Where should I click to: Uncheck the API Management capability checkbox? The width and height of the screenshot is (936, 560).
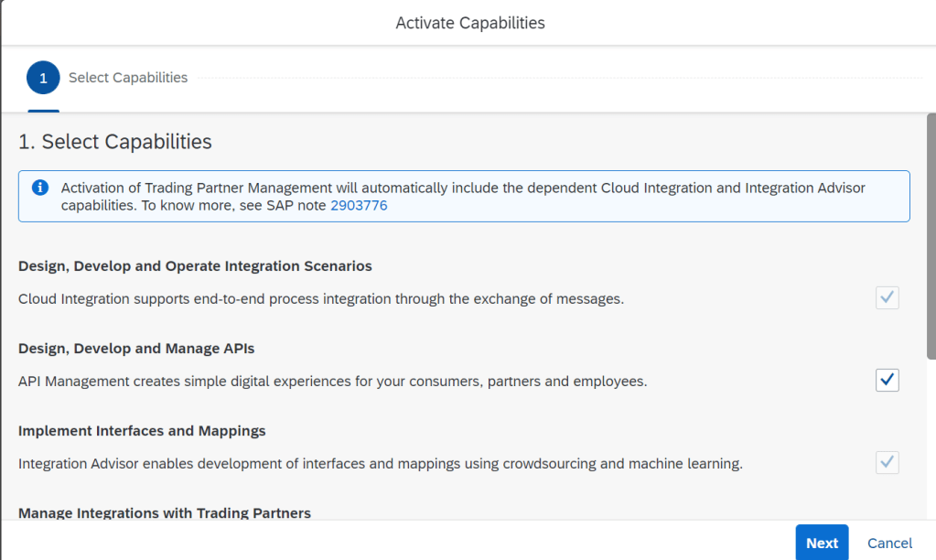887,380
